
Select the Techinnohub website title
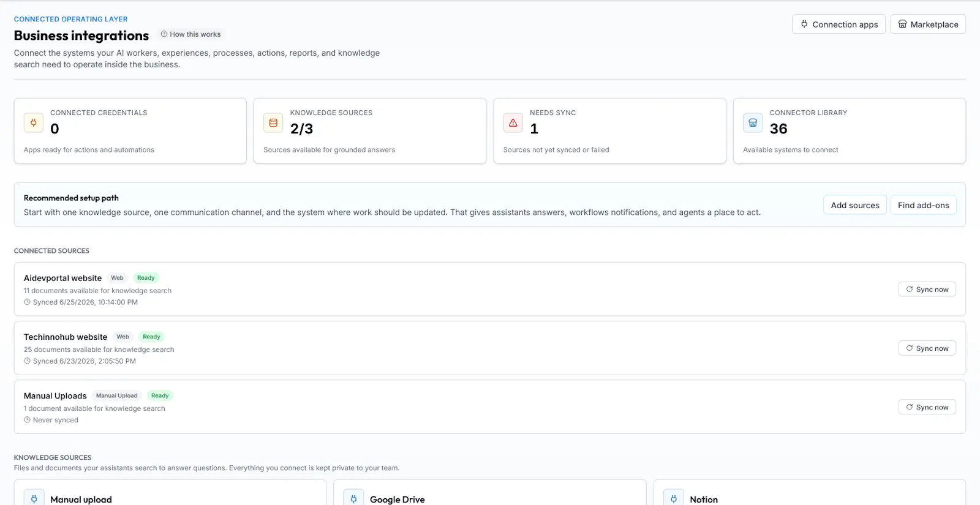66,337
